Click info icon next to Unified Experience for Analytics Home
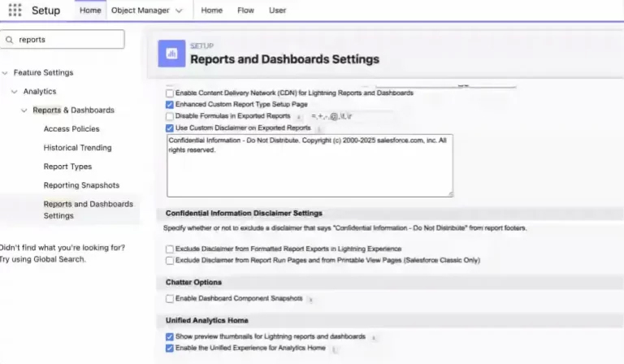 (334, 349)
